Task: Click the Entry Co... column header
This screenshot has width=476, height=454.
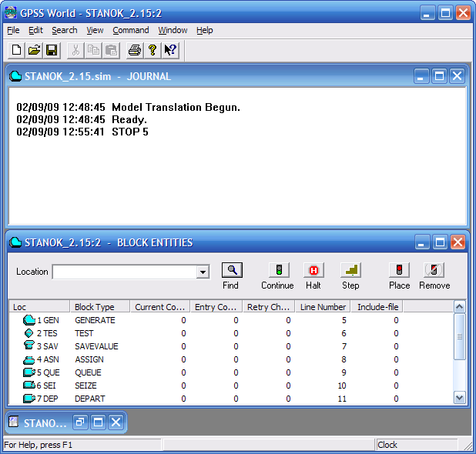Action: (216, 306)
